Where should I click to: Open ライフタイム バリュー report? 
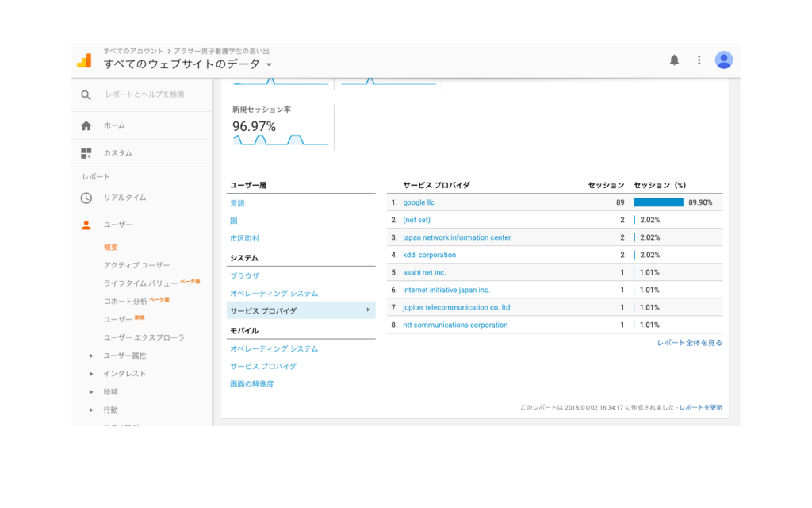(140, 283)
